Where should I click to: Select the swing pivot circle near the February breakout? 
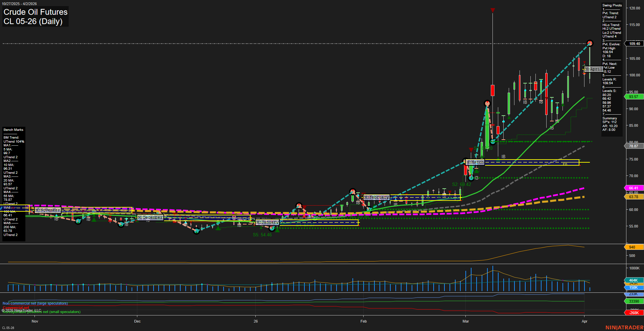[352, 191]
